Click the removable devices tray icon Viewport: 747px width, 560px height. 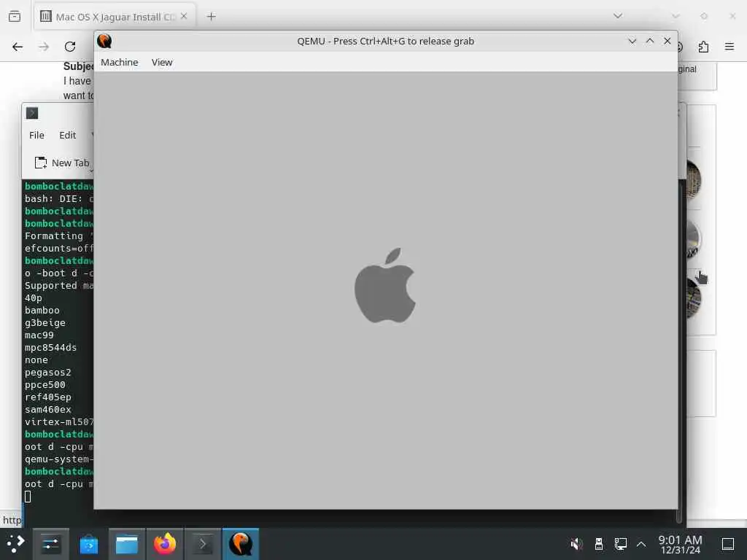pos(599,544)
